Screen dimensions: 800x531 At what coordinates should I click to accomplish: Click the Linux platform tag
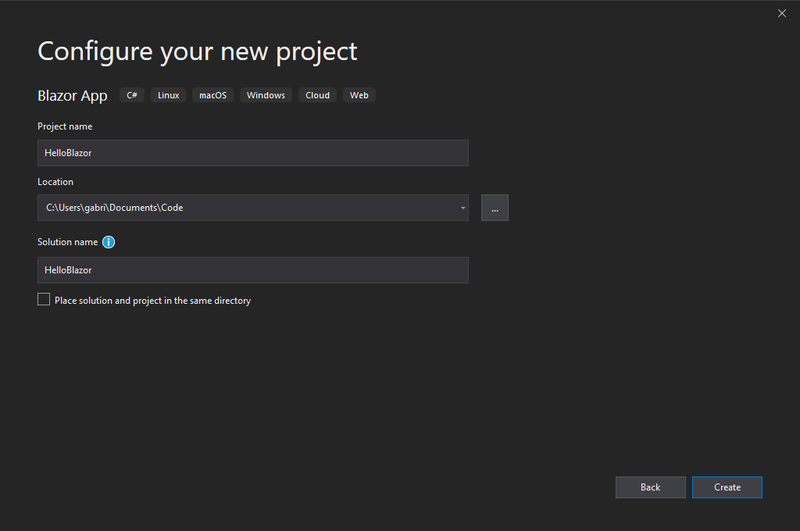(x=168, y=95)
